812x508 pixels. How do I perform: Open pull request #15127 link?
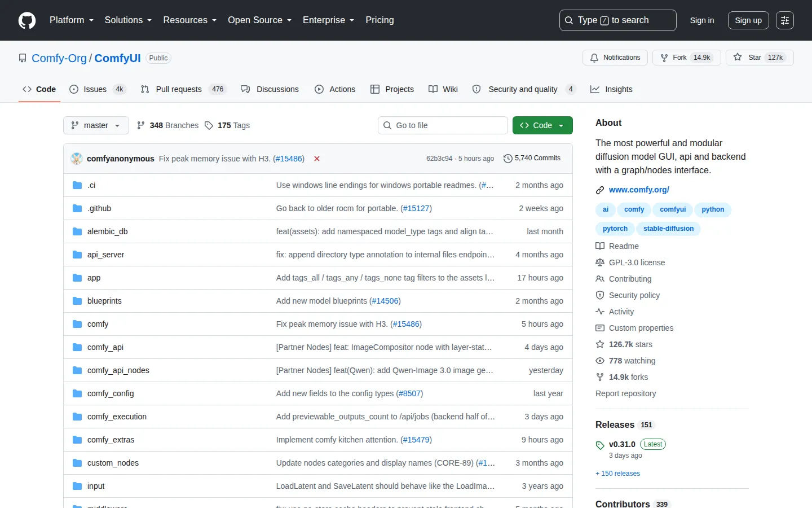tap(416, 208)
